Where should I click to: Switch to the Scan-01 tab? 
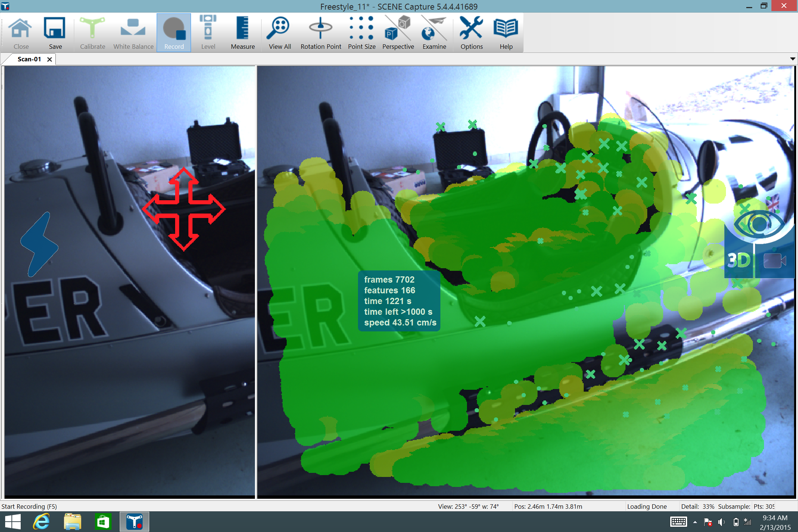29,59
